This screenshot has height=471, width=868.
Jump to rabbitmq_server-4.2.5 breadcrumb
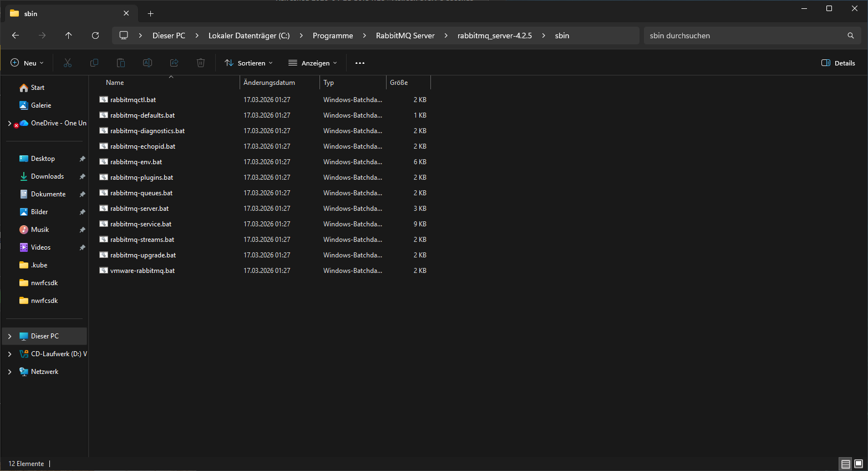pyautogui.click(x=495, y=36)
